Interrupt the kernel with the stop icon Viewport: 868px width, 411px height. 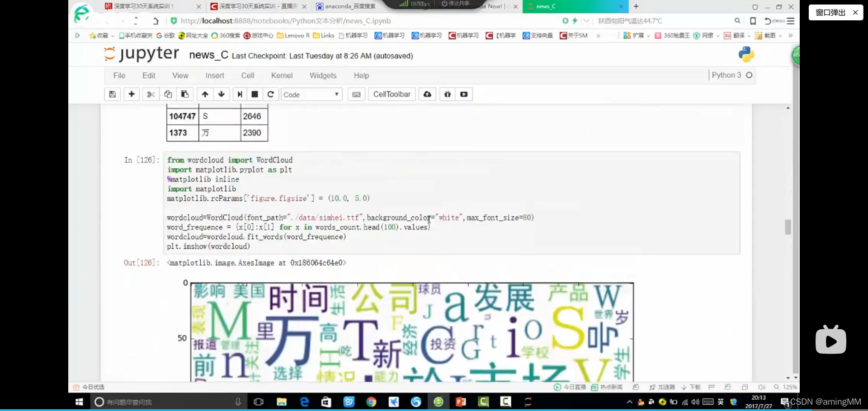[x=255, y=94]
